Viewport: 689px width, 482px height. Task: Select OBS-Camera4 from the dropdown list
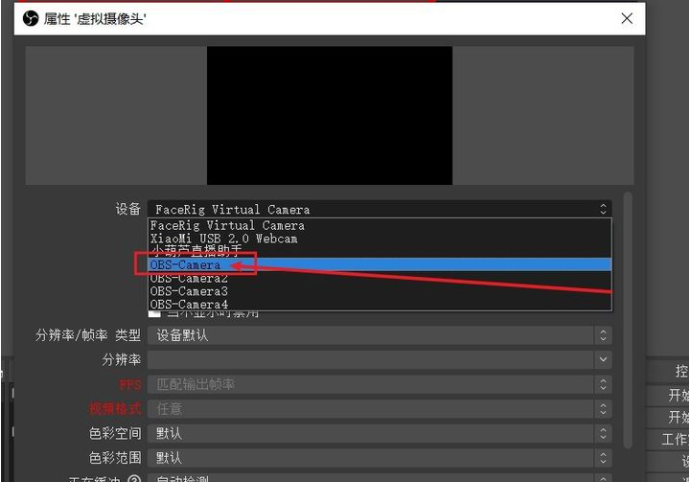click(188, 304)
